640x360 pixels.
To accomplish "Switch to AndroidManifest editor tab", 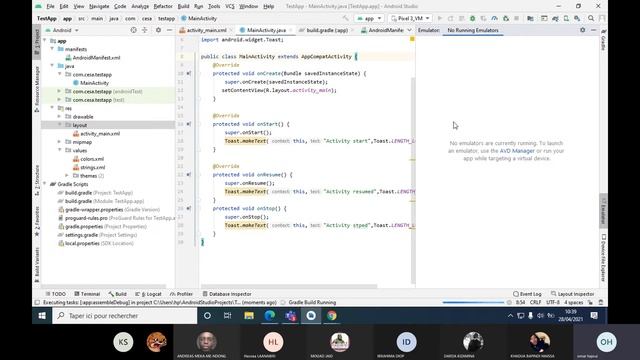I will pos(382,30).
